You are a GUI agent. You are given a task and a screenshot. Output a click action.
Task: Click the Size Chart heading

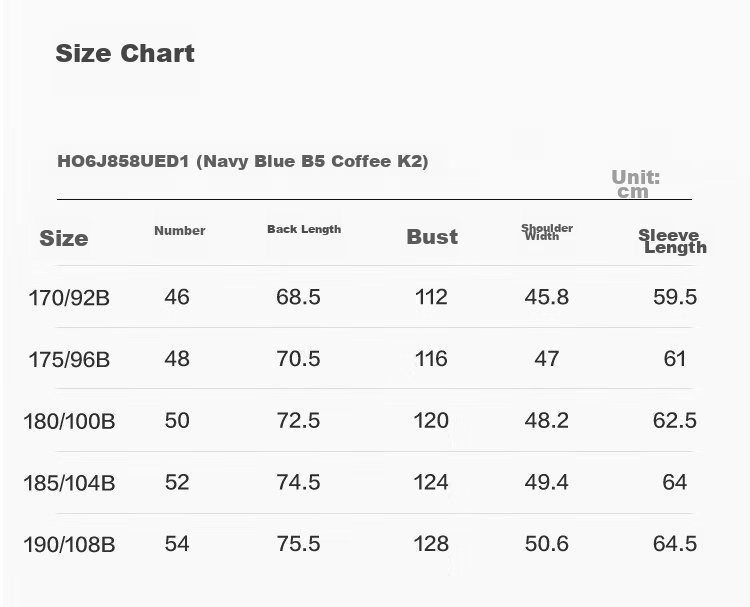click(125, 53)
